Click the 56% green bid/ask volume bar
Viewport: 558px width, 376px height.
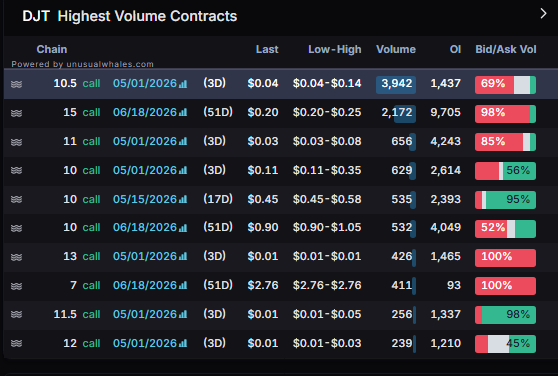coord(505,171)
